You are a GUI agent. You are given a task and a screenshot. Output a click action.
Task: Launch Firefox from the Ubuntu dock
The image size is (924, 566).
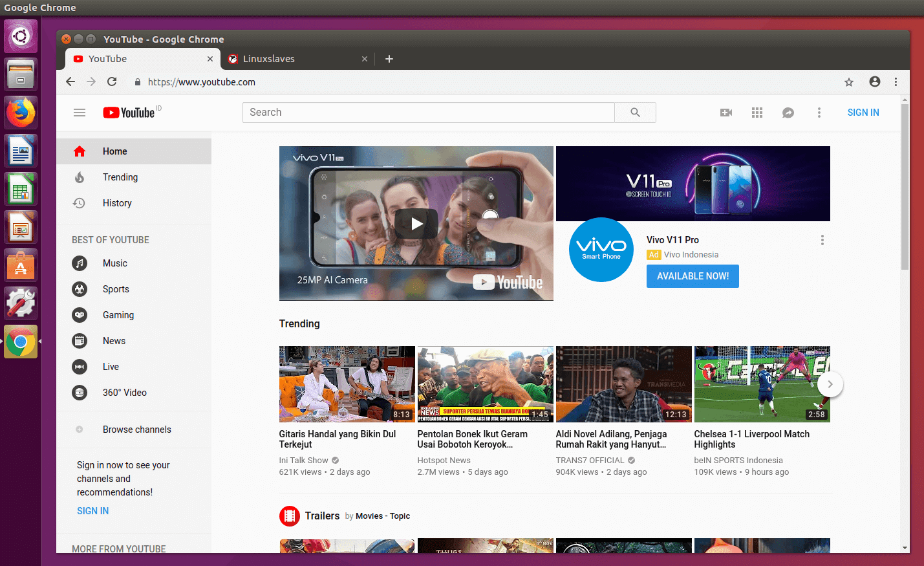click(21, 113)
